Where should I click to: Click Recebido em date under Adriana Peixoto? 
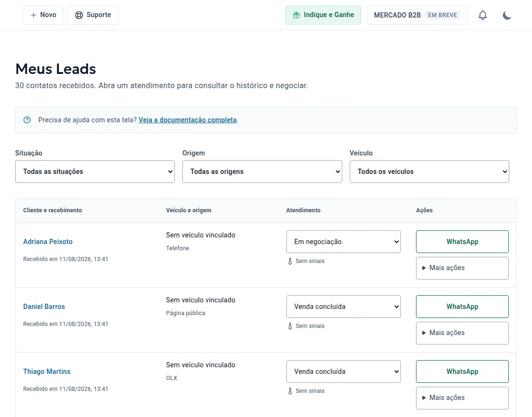65,259
